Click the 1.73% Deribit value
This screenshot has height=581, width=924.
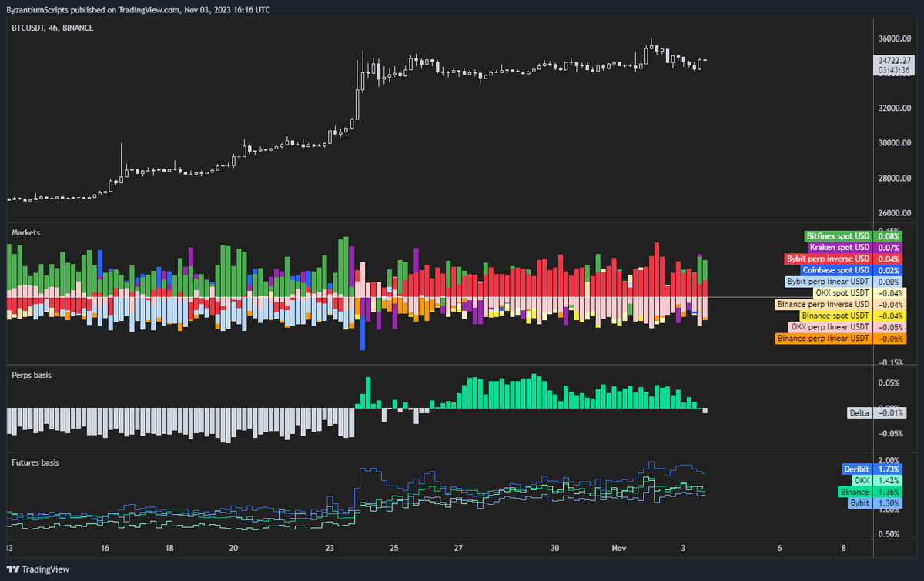pyautogui.click(x=889, y=468)
